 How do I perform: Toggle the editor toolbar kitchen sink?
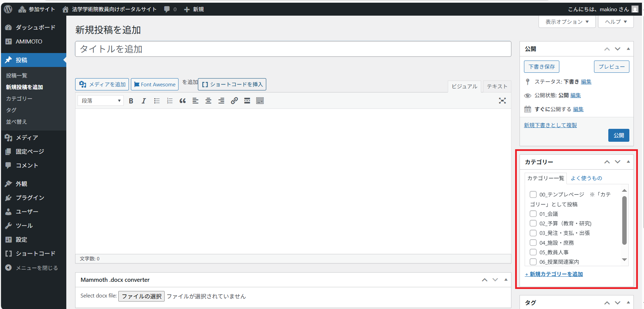(260, 101)
